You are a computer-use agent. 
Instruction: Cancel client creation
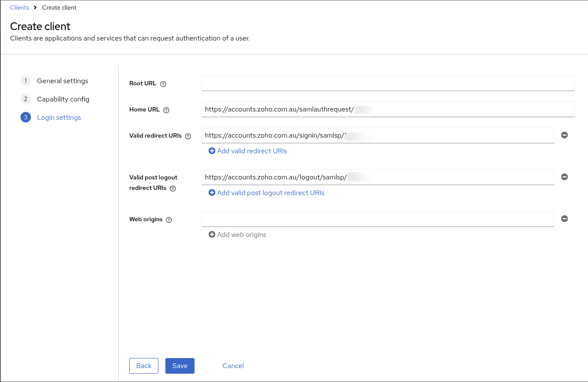233,366
